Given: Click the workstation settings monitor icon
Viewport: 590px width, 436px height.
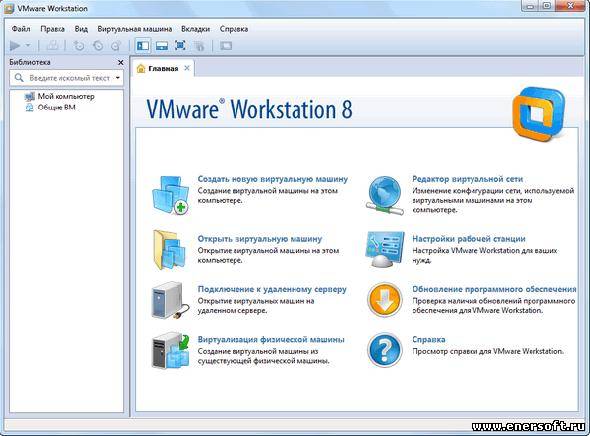Looking at the screenshot, I should [x=385, y=249].
